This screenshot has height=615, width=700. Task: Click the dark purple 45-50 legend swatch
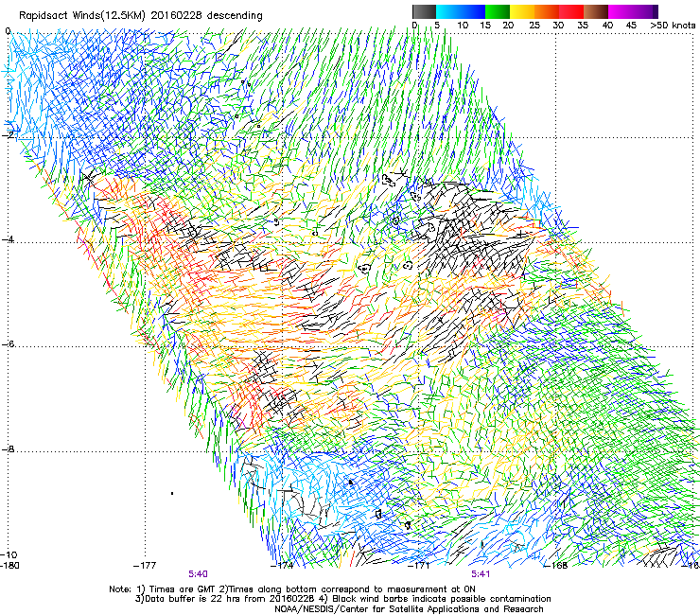(645, 11)
